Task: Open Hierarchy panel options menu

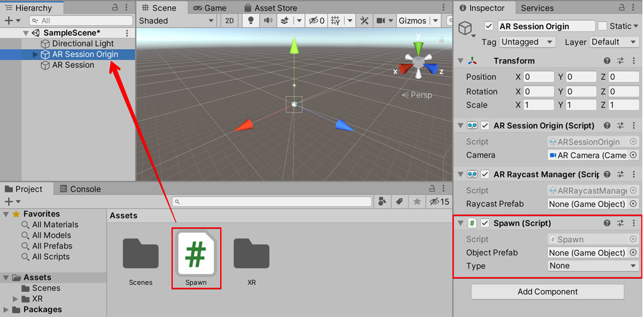Action: 127,8
